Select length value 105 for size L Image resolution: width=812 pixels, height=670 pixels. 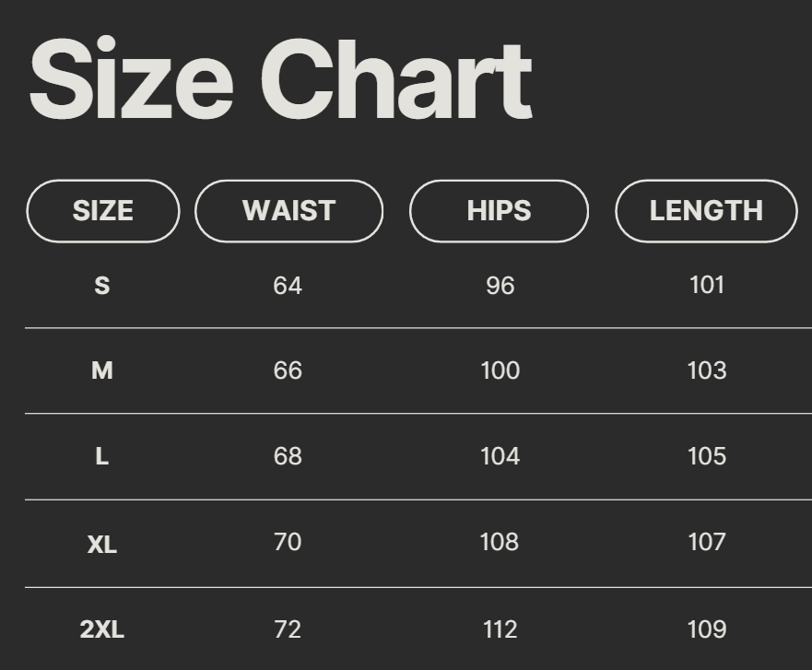click(707, 456)
